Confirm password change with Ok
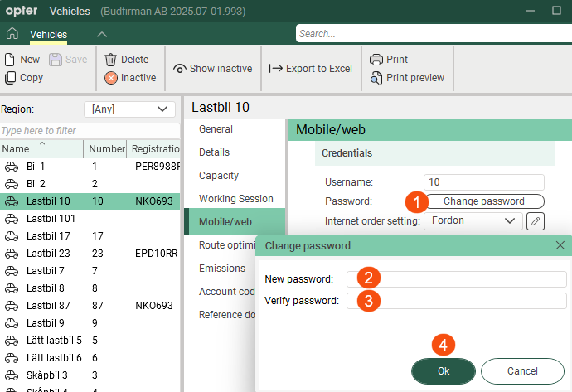The width and height of the screenshot is (572, 392). [444, 371]
